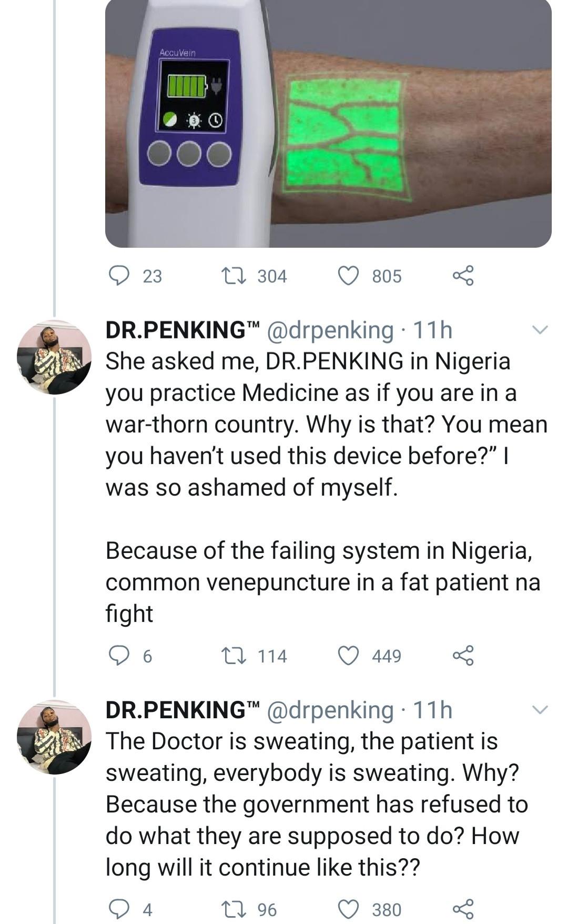Open options chevron on "Doctor is sweating" tweet
The width and height of the screenshot is (568, 924).
540,710
